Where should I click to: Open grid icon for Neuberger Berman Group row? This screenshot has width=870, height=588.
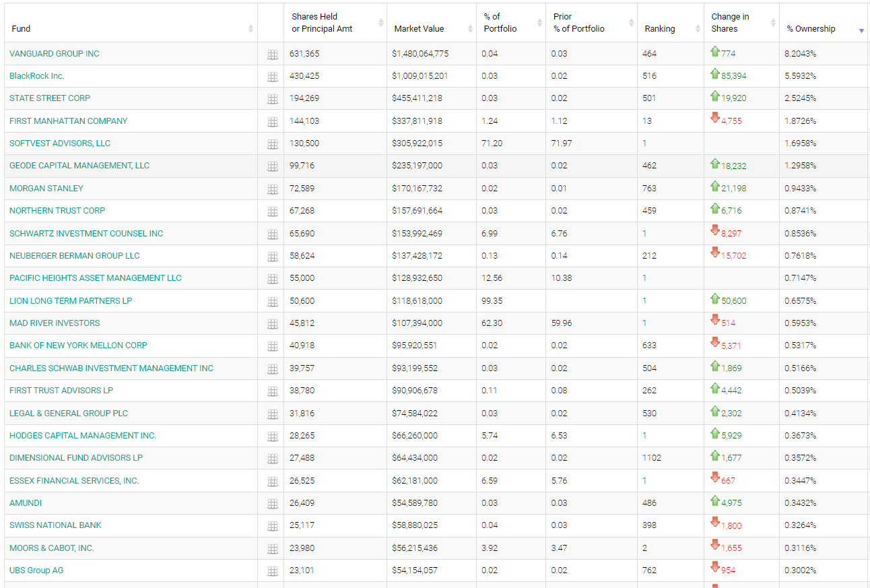(x=273, y=257)
